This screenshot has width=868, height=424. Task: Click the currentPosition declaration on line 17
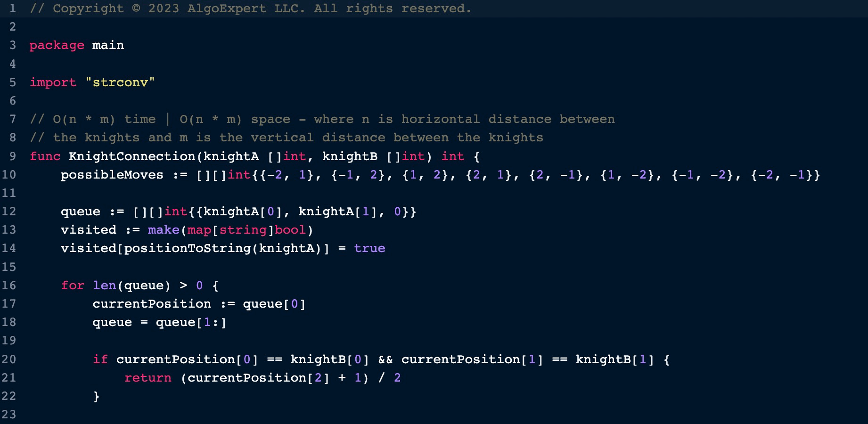(151, 304)
